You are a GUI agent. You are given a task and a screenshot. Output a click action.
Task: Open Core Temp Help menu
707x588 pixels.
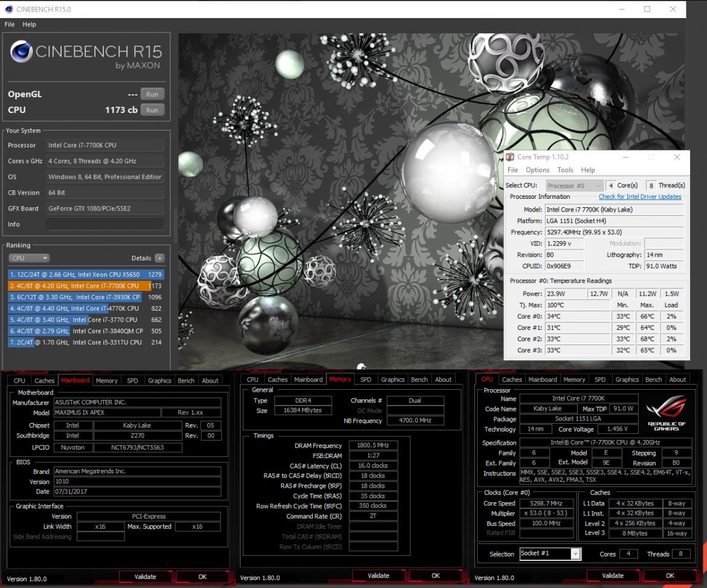(x=588, y=170)
